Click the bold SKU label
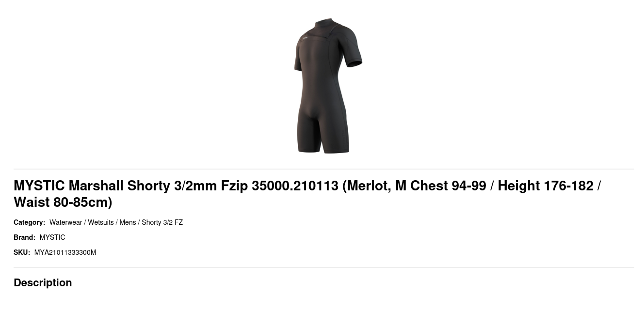644x311 pixels. [22, 252]
